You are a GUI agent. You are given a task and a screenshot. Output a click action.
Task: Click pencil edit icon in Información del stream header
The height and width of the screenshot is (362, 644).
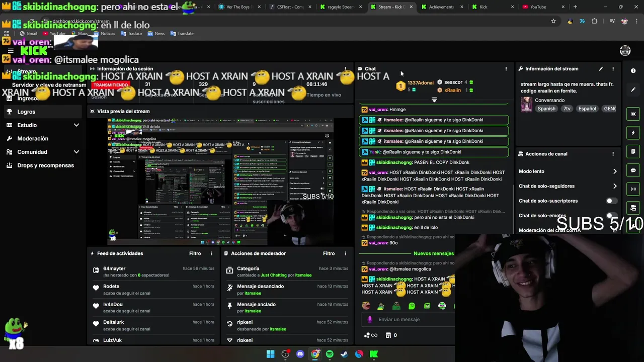click(x=601, y=69)
